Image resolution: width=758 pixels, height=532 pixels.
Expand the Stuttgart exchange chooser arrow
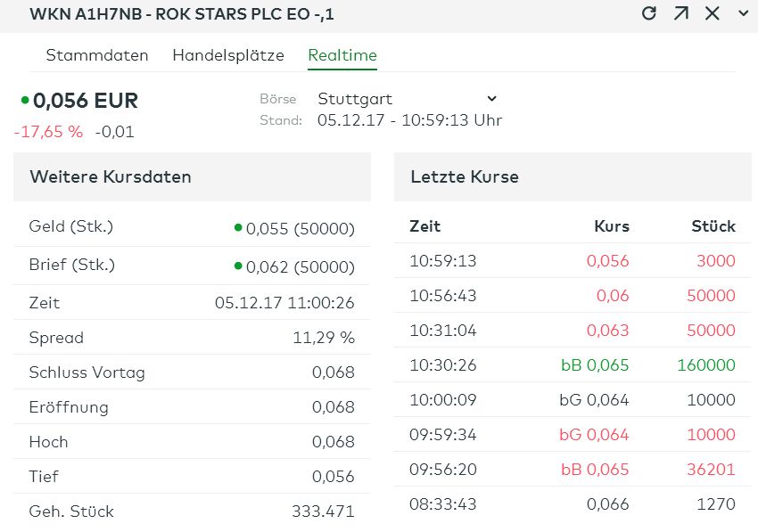[490, 99]
